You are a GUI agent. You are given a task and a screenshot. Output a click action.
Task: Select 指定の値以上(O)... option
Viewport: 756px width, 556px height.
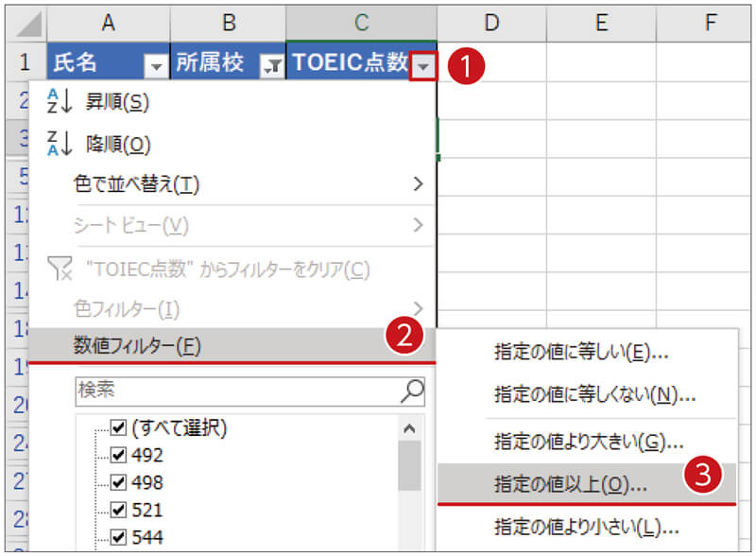[x=587, y=484]
